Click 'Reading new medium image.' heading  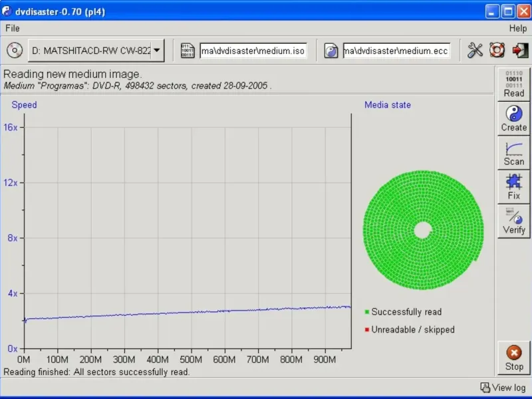pos(72,74)
